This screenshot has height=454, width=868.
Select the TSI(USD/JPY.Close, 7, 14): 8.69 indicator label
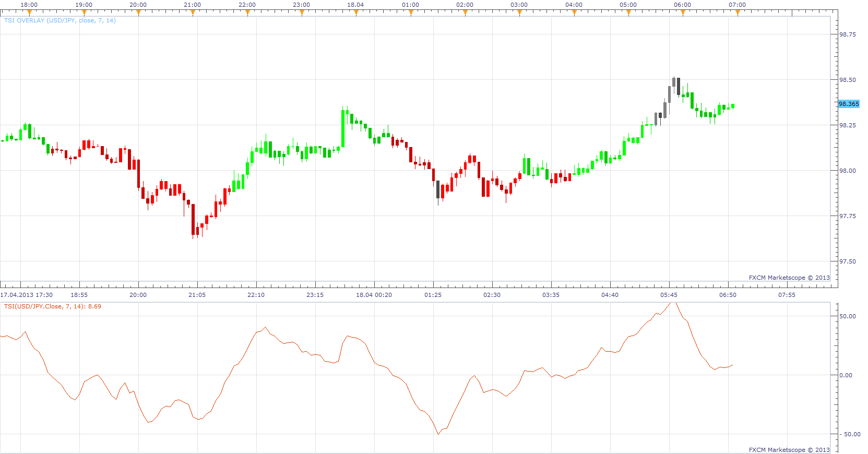pos(53,306)
